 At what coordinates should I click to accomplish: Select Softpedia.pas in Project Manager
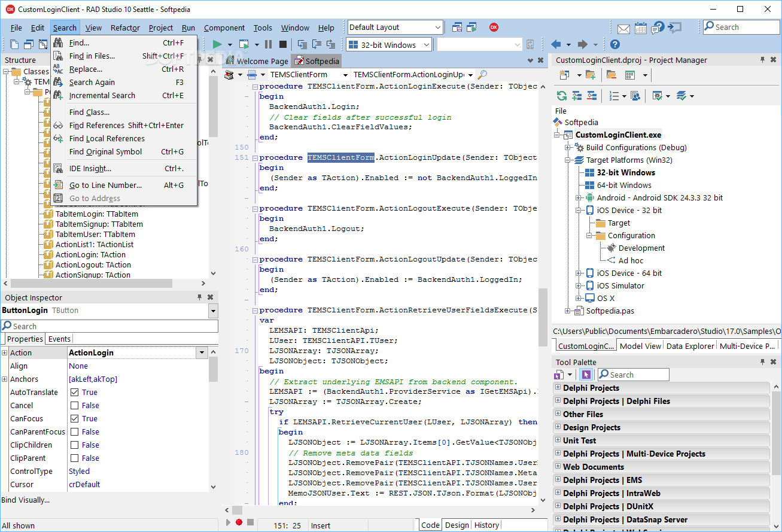pyautogui.click(x=610, y=311)
